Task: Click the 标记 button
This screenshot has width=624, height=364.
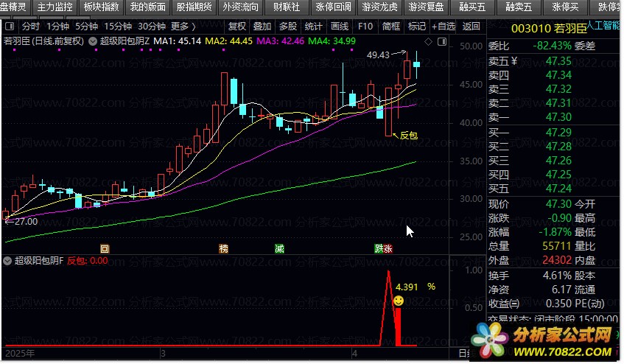Action: click(x=417, y=27)
